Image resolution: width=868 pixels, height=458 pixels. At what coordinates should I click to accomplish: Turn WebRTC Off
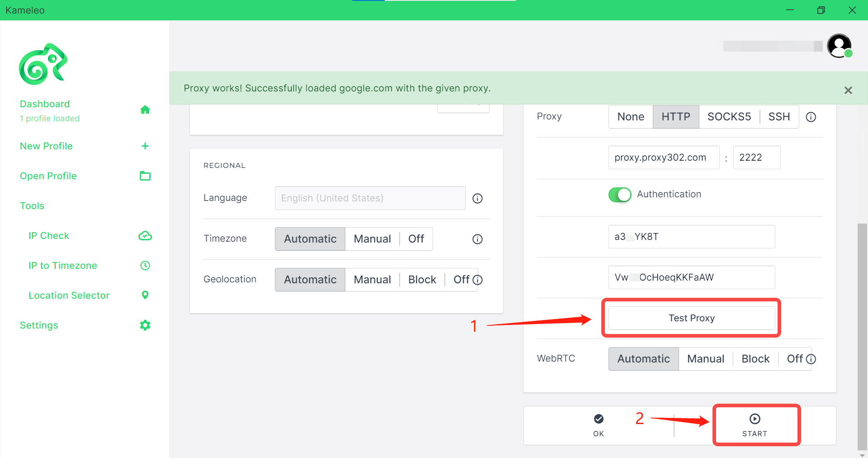[x=795, y=359]
